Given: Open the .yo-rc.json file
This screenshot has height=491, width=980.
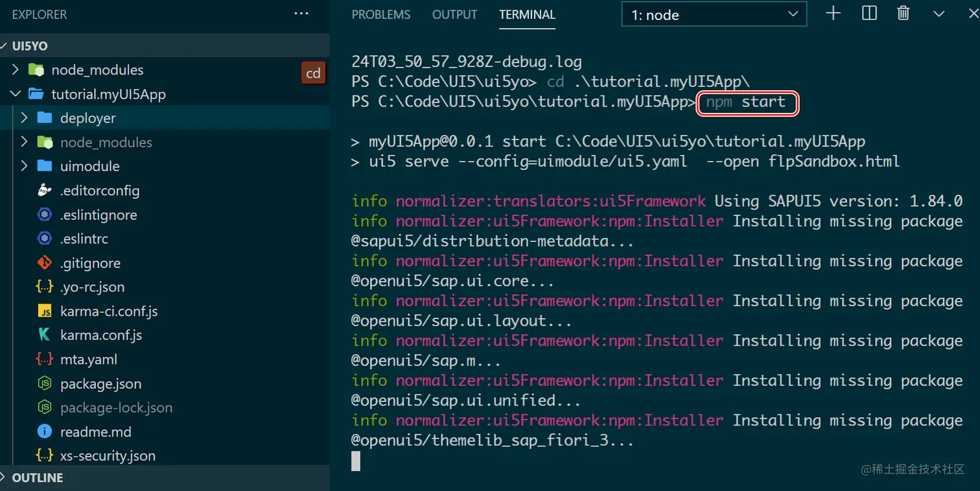Looking at the screenshot, I should (x=92, y=287).
